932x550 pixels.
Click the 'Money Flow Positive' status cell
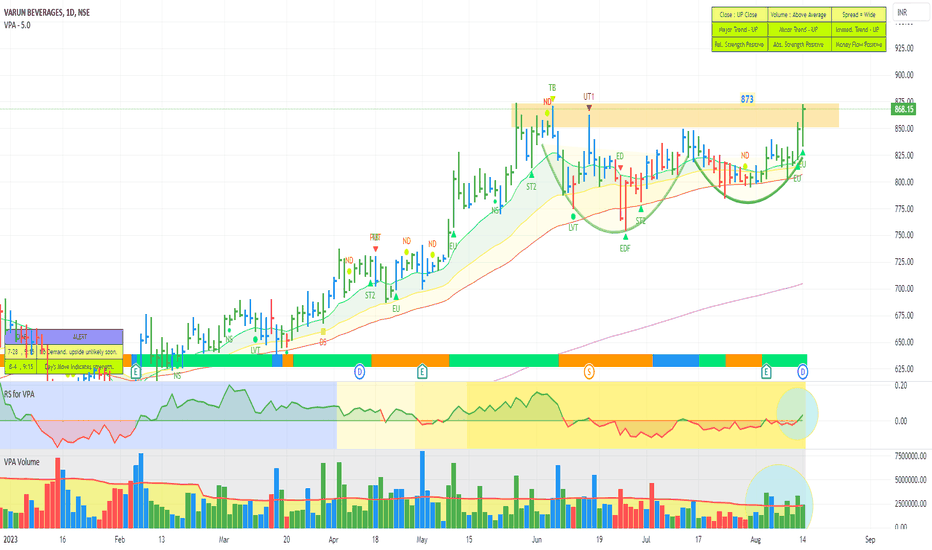(858, 45)
